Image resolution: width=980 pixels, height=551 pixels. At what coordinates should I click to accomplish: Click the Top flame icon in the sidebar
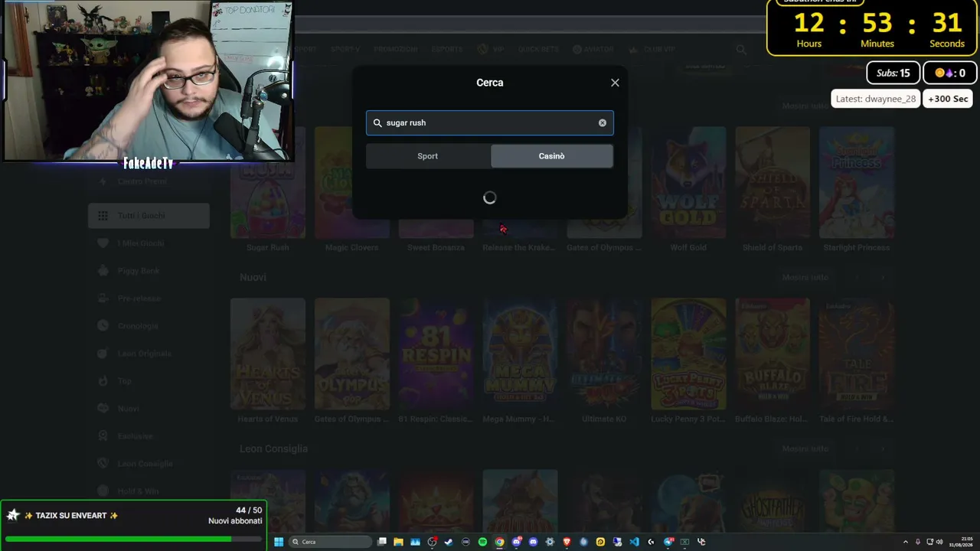(103, 381)
